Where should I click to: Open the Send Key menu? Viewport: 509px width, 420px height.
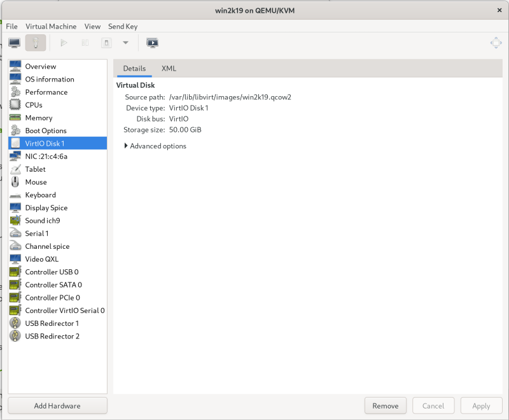point(123,26)
